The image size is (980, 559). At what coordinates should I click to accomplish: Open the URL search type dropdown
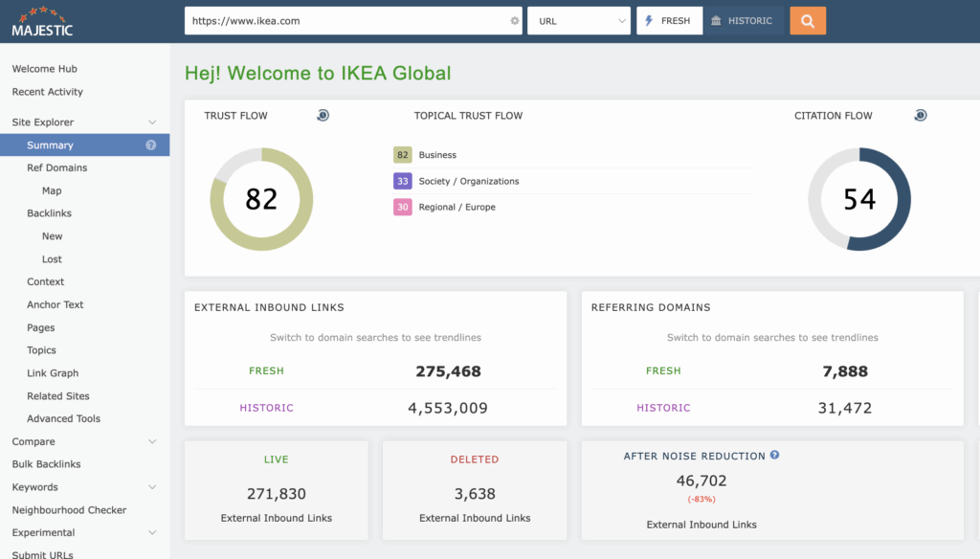tap(578, 21)
